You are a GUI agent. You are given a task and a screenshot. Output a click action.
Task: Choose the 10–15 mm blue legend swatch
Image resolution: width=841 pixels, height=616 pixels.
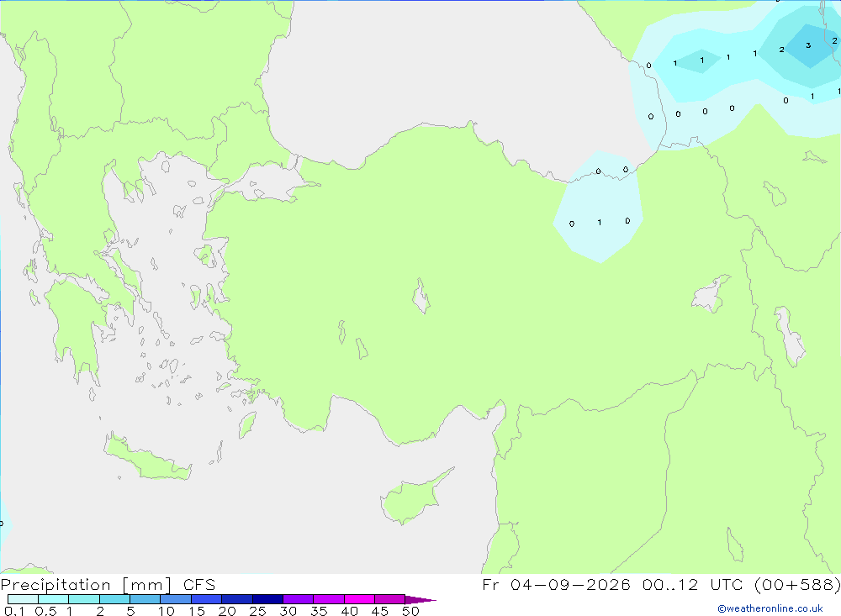[x=176, y=599]
